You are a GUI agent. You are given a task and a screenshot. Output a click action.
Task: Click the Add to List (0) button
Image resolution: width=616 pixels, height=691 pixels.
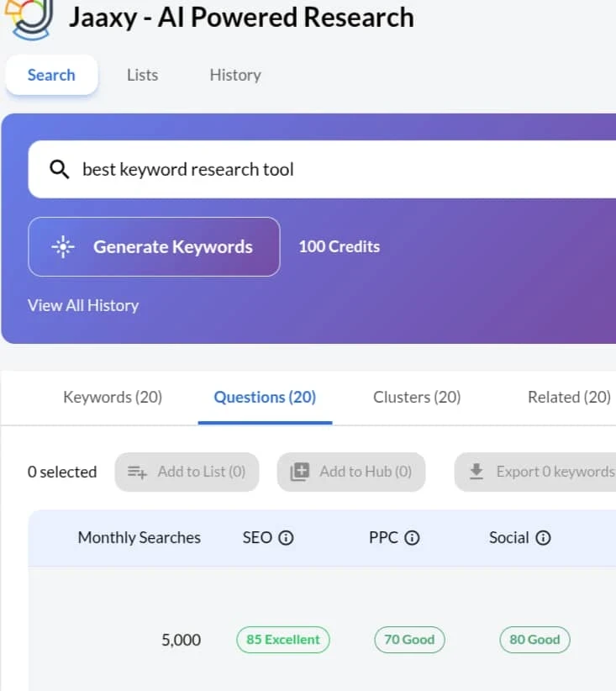point(187,472)
